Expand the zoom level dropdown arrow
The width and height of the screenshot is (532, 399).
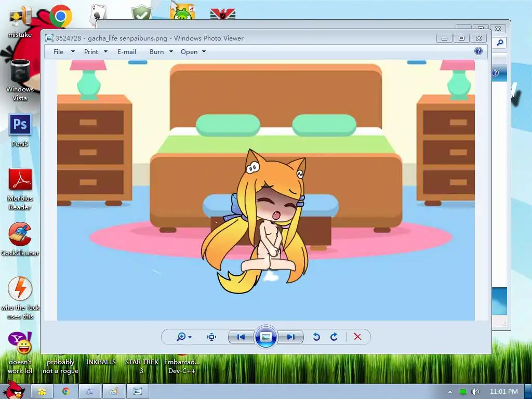pos(190,337)
